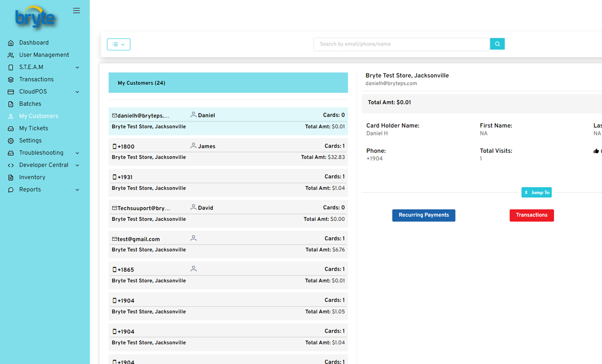602x364 pixels.
Task: Select customer row +1931
Action: [x=228, y=183]
